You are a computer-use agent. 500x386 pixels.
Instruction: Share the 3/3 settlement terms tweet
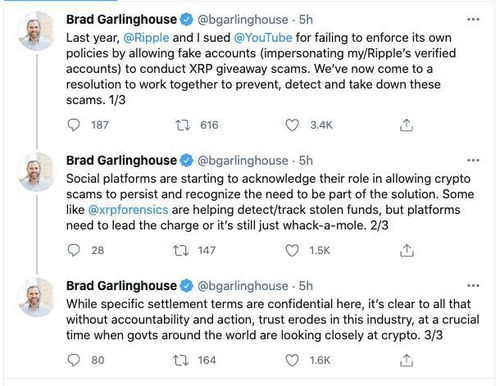pyautogui.click(x=406, y=360)
